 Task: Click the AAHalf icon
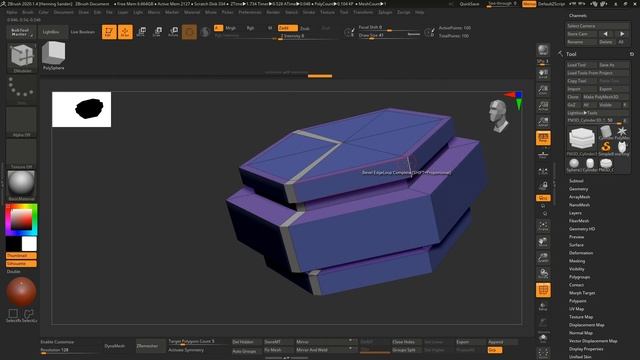pos(543,122)
